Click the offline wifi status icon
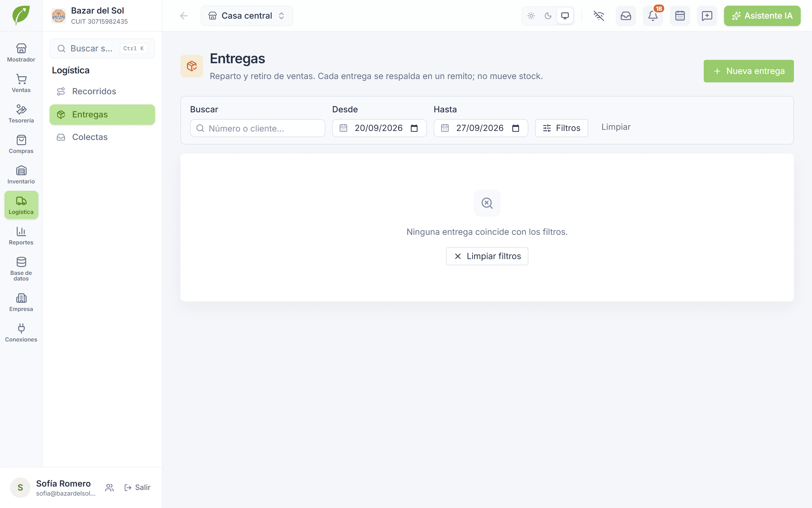 pyautogui.click(x=599, y=16)
